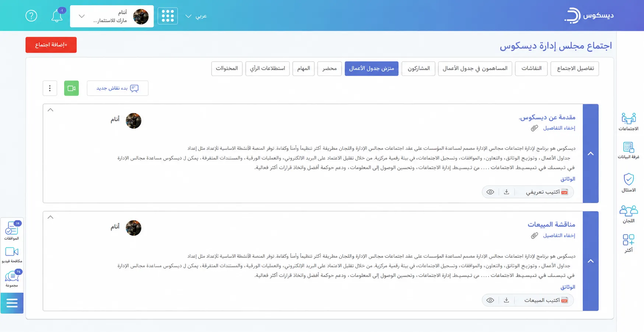This screenshot has height=332, width=644.
Task: Open the three-dot more options menu
Action: 50,89
